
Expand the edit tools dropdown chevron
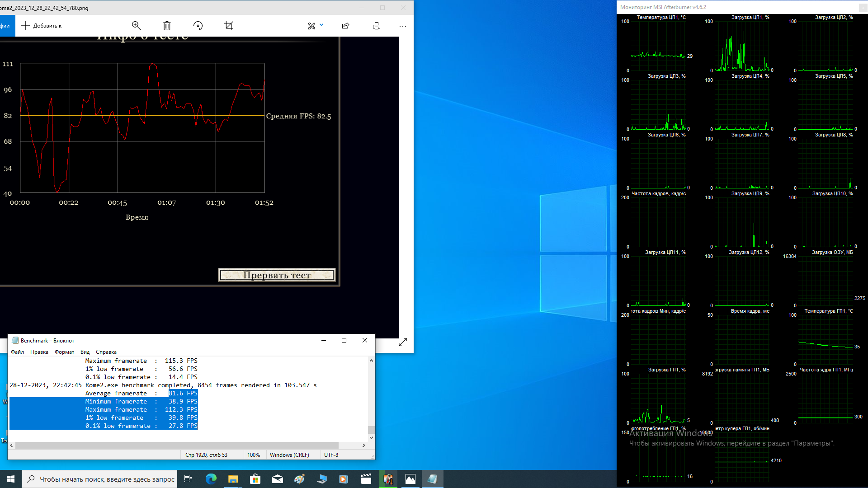click(321, 25)
